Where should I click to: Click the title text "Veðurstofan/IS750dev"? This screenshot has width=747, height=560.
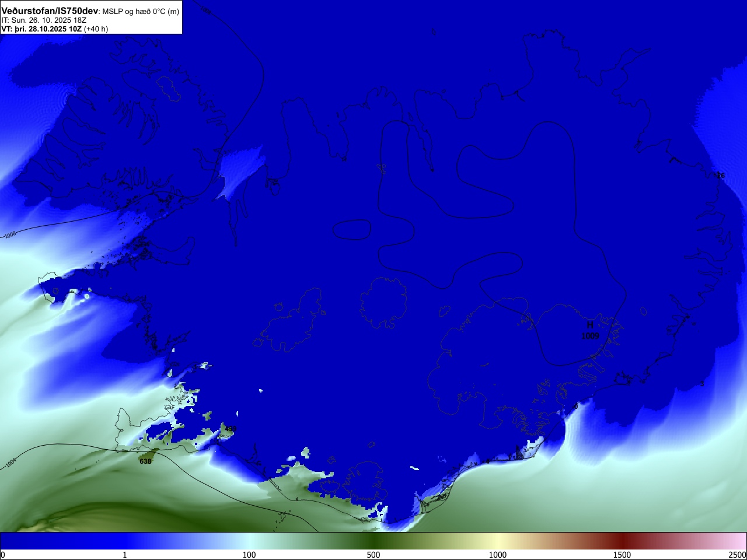click(x=50, y=11)
